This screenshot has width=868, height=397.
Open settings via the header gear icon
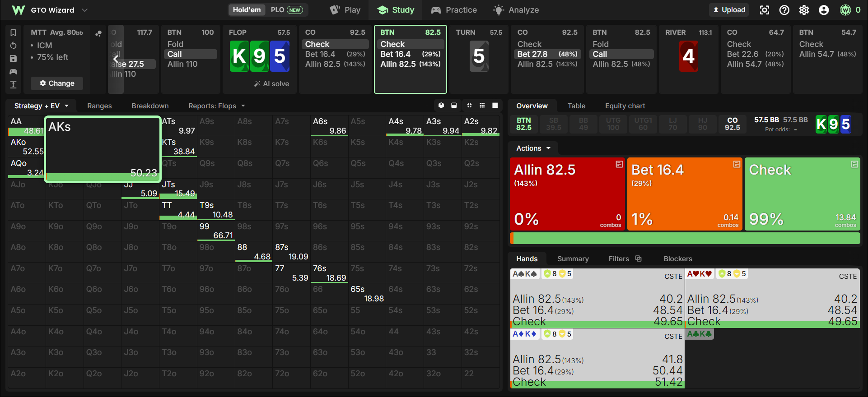pyautogui.click(x=804, y=10)
